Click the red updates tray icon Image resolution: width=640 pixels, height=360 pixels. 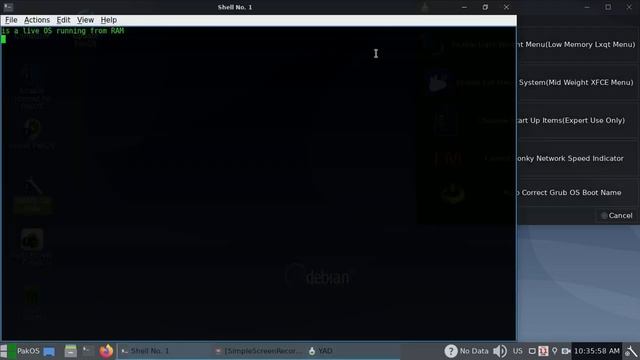543,351
